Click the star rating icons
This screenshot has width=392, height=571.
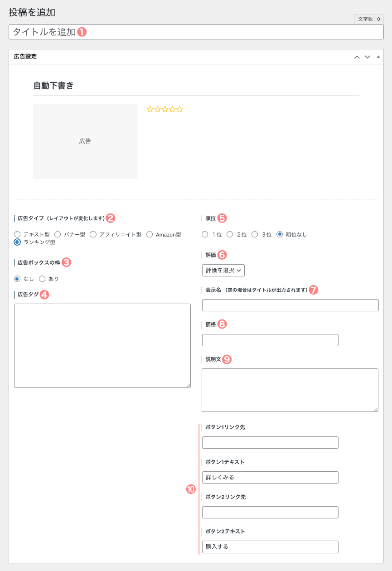[x=165, y=109]
